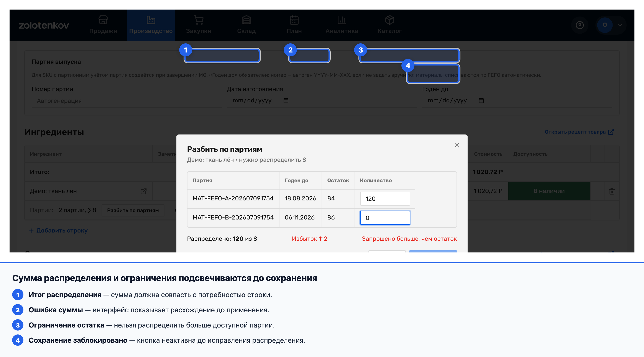Image resolution: width=644 pixels, height=357 pixels.
Task: Click the Демо: ткань лён ingredient name
Action: click(53, 191)
